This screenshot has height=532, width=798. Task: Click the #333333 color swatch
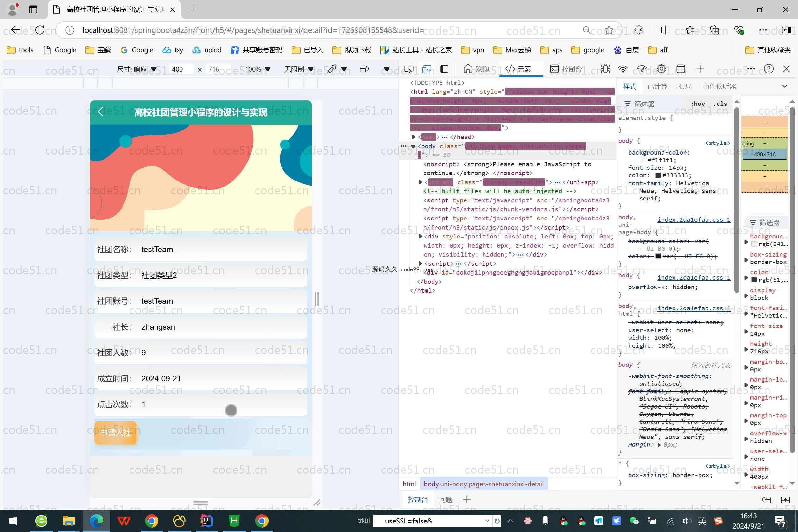[658, 175]
